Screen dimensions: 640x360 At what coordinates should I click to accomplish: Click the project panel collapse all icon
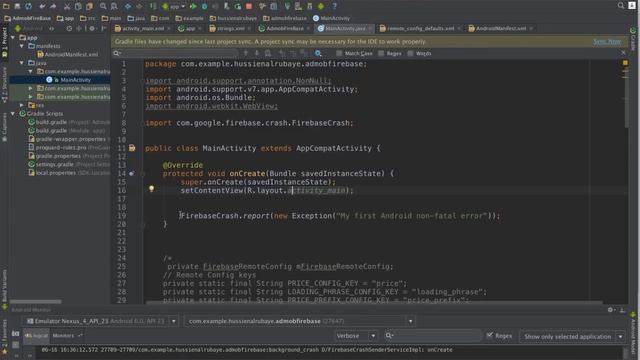[80, 29]
